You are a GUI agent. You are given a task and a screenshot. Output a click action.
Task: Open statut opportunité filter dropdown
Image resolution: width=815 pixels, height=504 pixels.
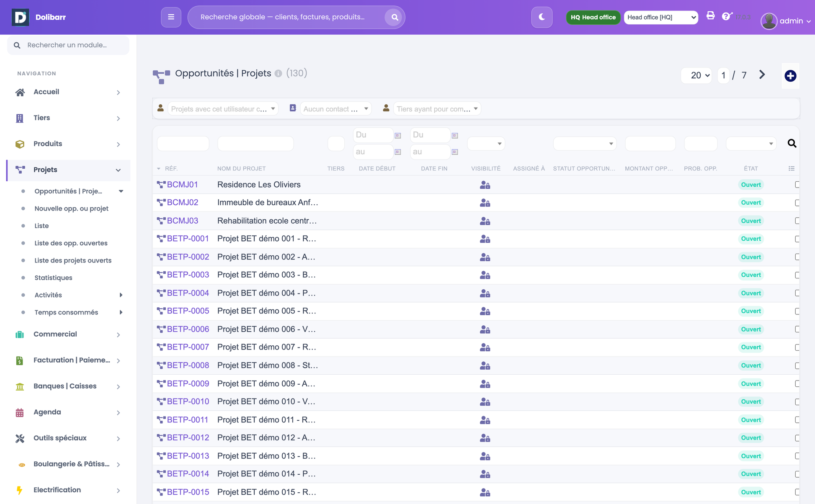coord(585,144)
